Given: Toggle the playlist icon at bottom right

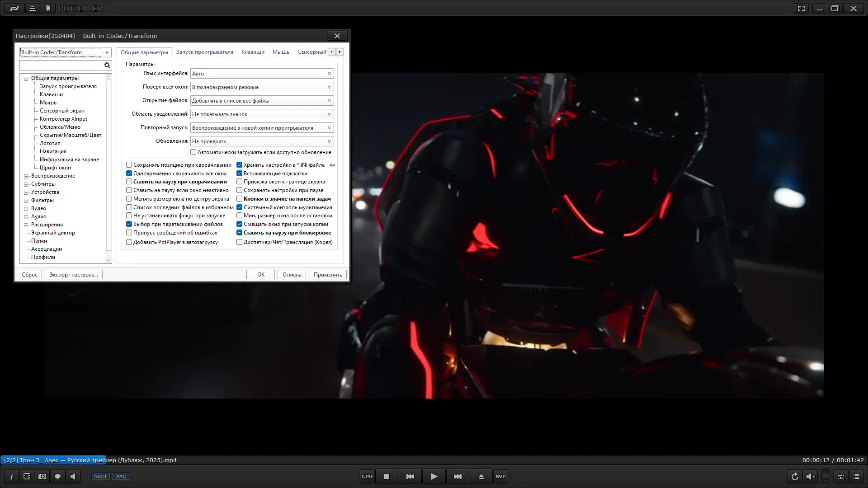Looking at the screenshot, I should [x=856, y=476].
